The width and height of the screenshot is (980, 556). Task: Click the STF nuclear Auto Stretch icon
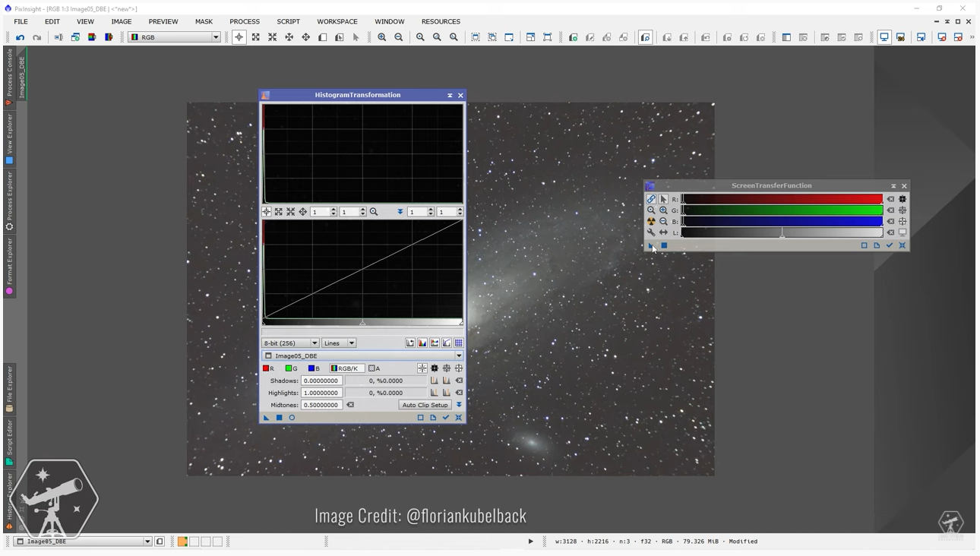(651, 222)
